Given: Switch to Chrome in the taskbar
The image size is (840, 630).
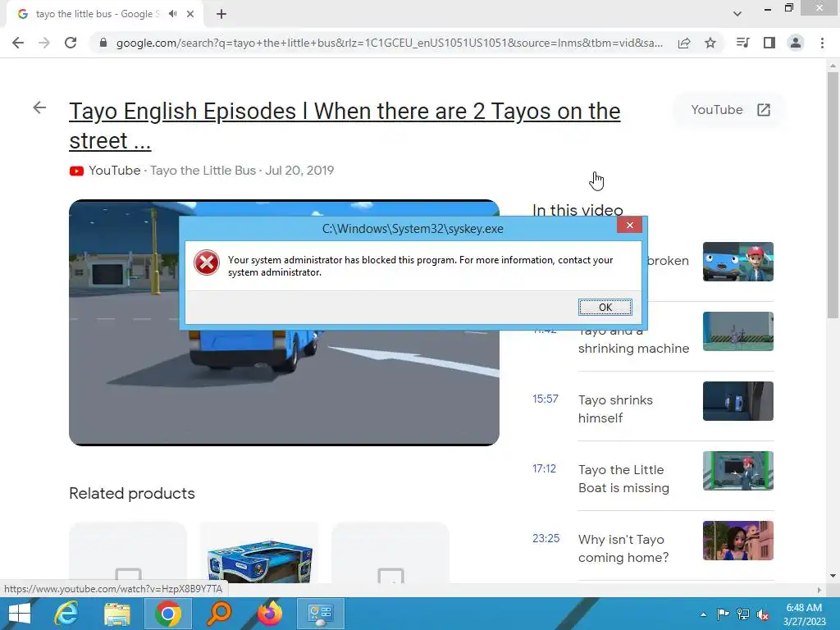Looking at the screenshot, I should click(167, 614).
